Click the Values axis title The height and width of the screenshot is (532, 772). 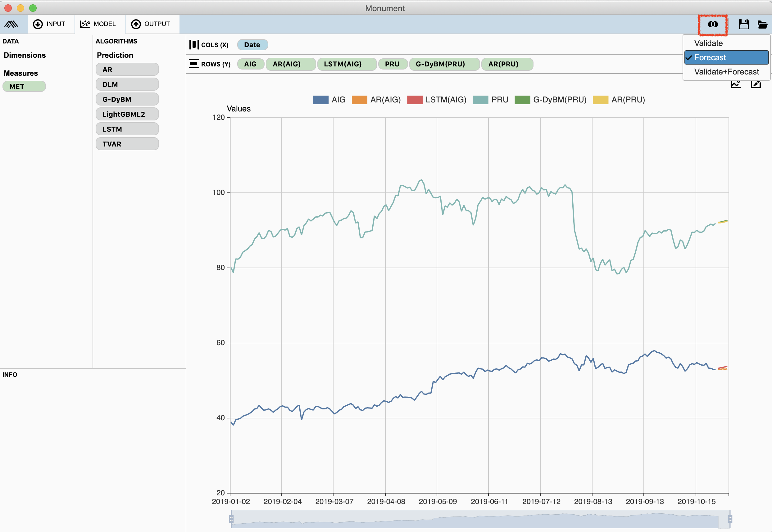click(238, 109)
